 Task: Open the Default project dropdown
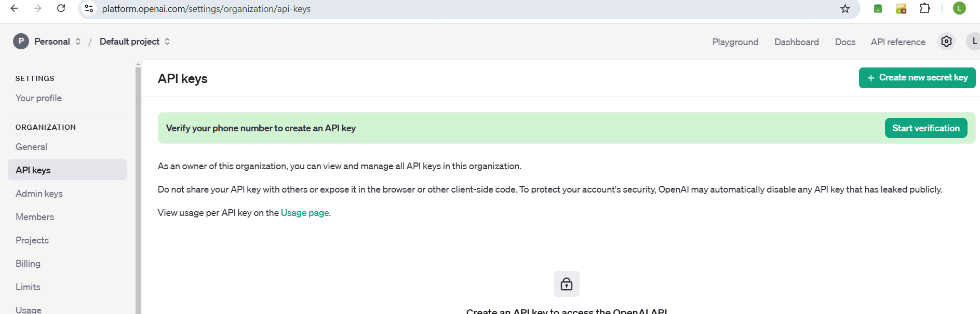coord(135,42)
